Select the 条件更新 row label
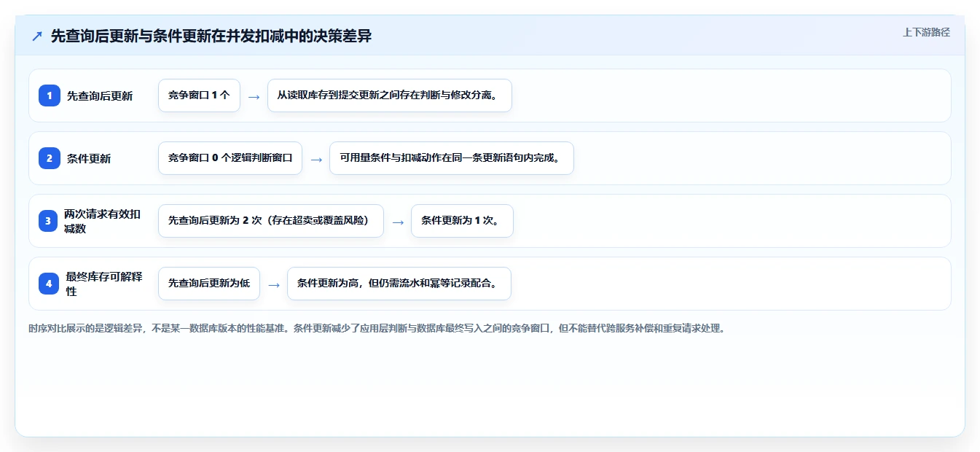This screenshot has width=980, height=452. 89,158
